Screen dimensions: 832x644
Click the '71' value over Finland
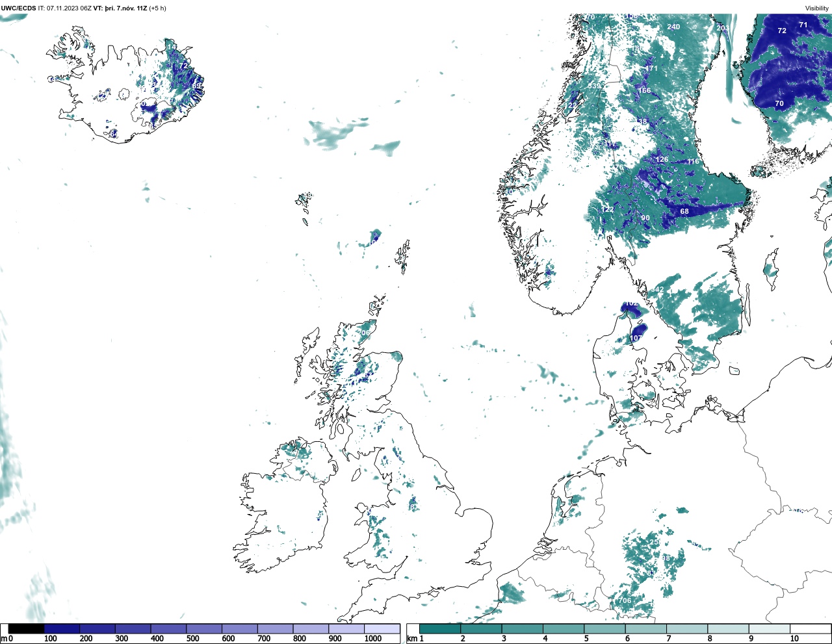[803, 25]
